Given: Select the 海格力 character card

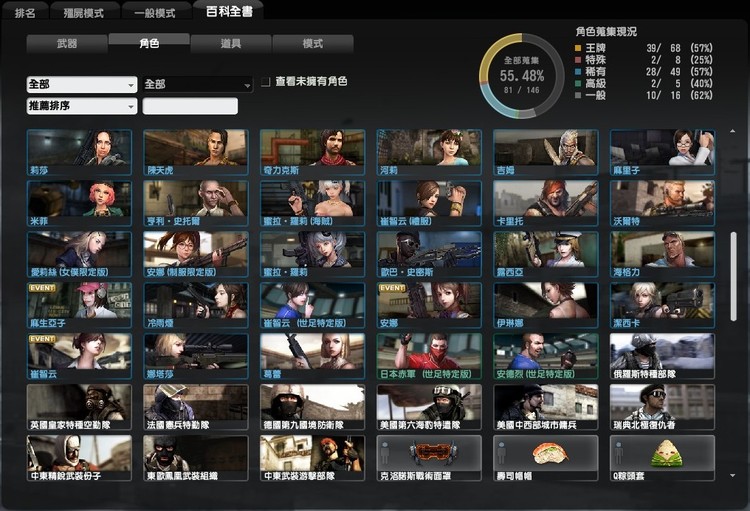Looking at the screenshot, I should click(662, 254).
